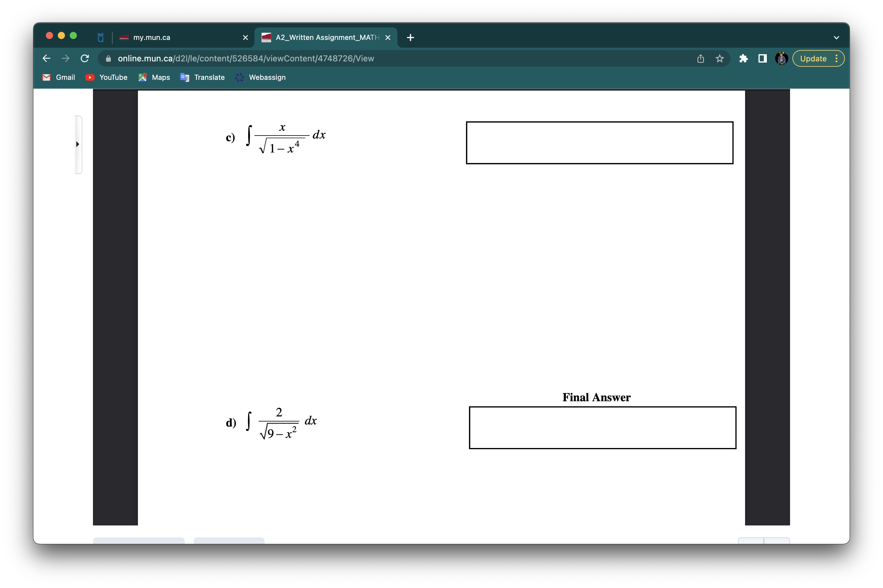Reload the current page
This screenshot has width=883, height=588.
click(84, 58)
